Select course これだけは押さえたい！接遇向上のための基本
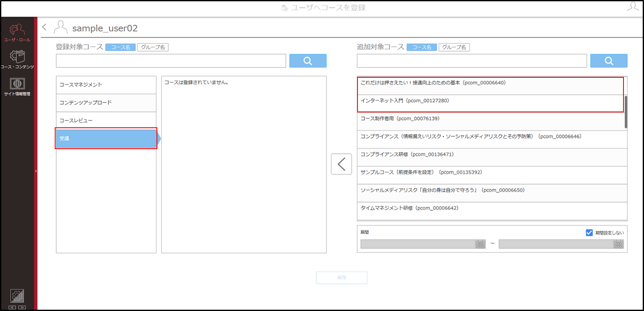 click(x=490, y=86)
